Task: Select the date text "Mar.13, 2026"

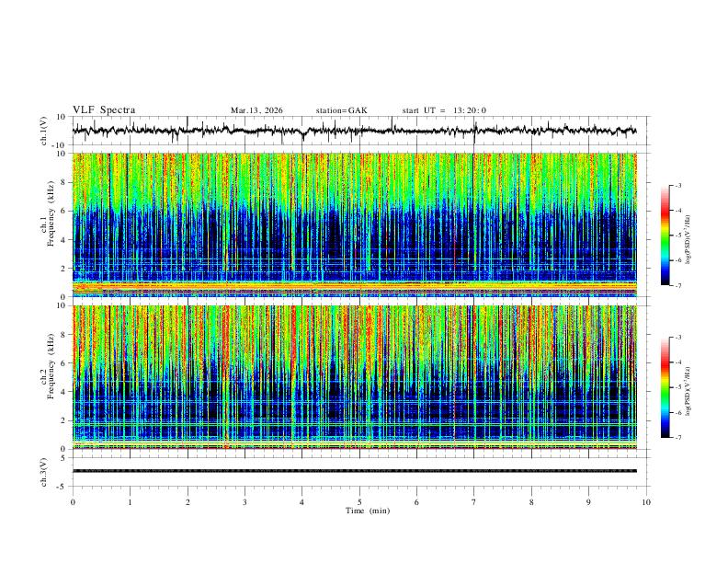Action: (256, 110)
